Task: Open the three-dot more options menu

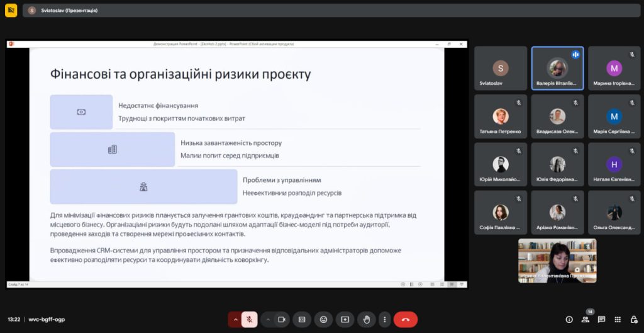Action: [x=384, y=319]
